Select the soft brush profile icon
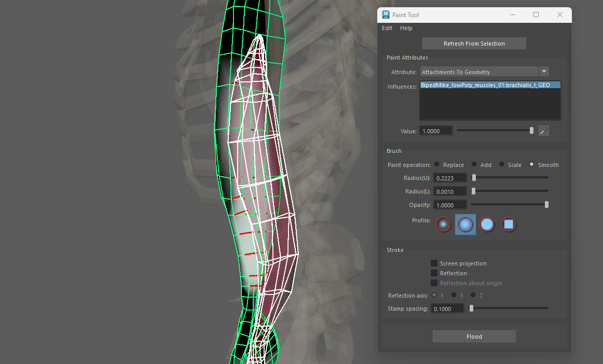Image resolution: width=603 pixels, height=364 pixels. click(x=465, y=225)
